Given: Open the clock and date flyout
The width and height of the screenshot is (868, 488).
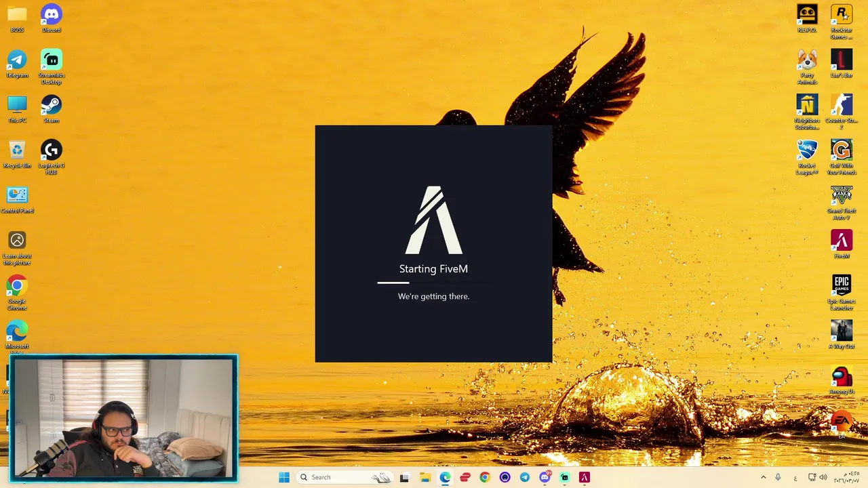Looking at the screenshot, I should pos(846,477).
